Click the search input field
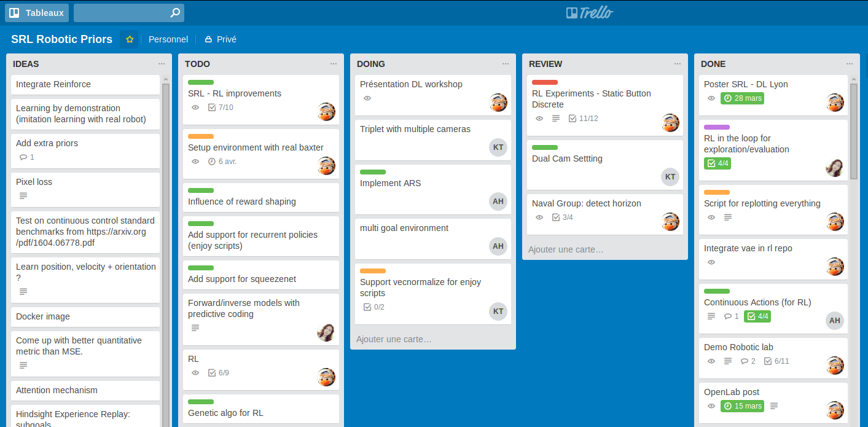 pyautogui.click(x=128, y=13)
